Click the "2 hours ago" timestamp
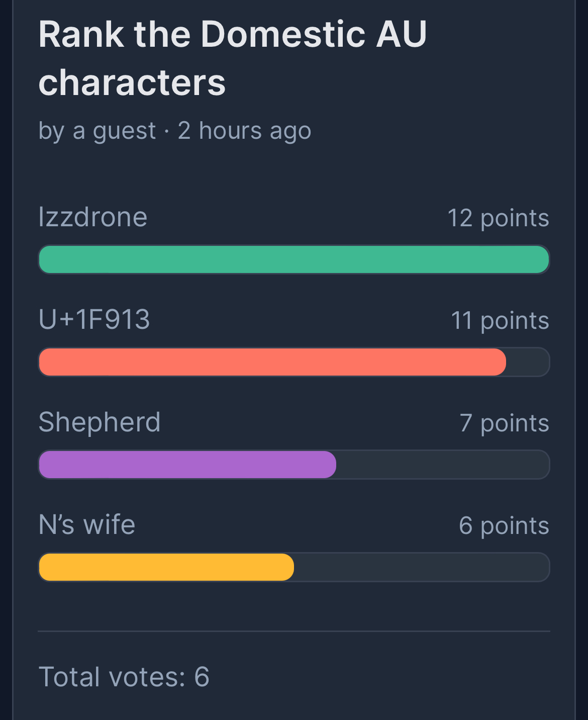 [244, 131]
